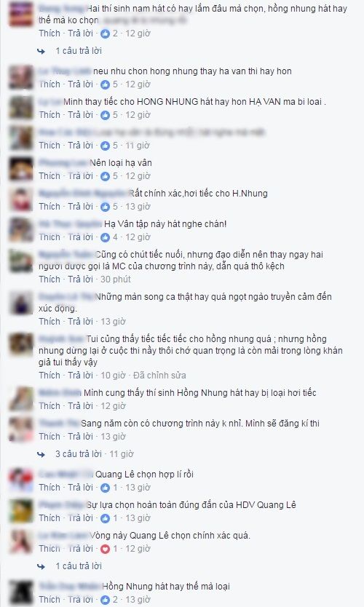Screen dimensions: 364x607
Task: Click like count icon on "Hồng Nhung hát hay thế mà loại"
Action: tap(106, 600)
